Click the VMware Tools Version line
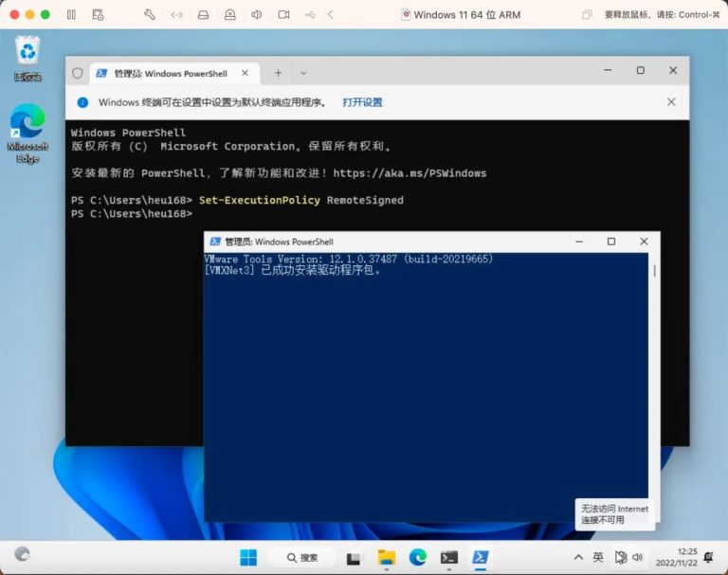This screenshot has height=575, width=728. pyautogui.click(x=348, y=259)
